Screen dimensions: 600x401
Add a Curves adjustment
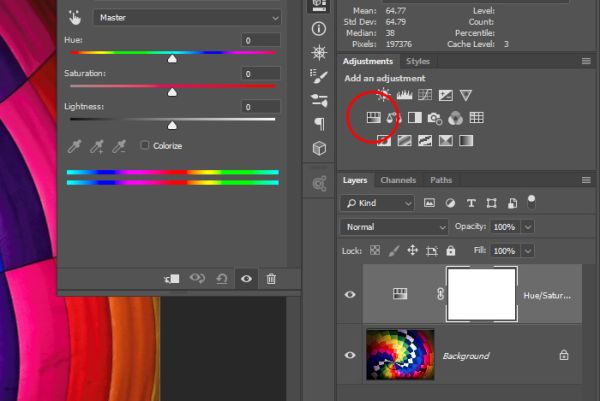(x=425, y=95)
